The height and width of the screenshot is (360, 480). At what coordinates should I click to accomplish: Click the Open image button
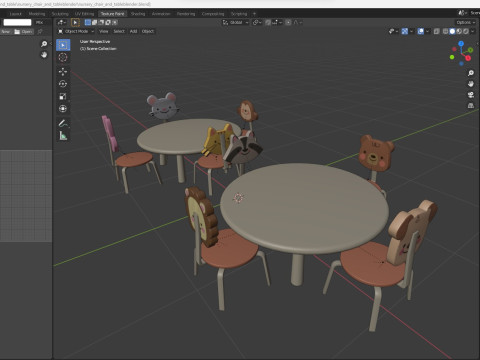pyautogui.click(x=23, y=31)
